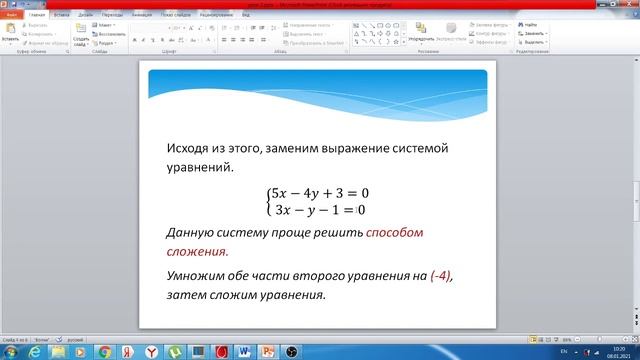Click Выровнять текст align text option
Screen dimensions: 640x360
(x=305, y=34)
